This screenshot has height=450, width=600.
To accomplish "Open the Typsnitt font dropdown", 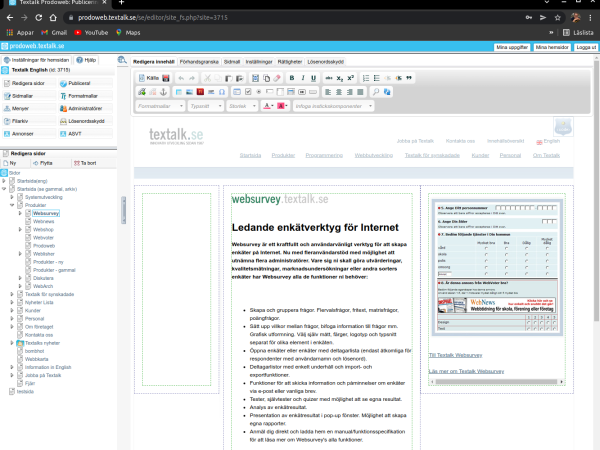I will 206,106.
